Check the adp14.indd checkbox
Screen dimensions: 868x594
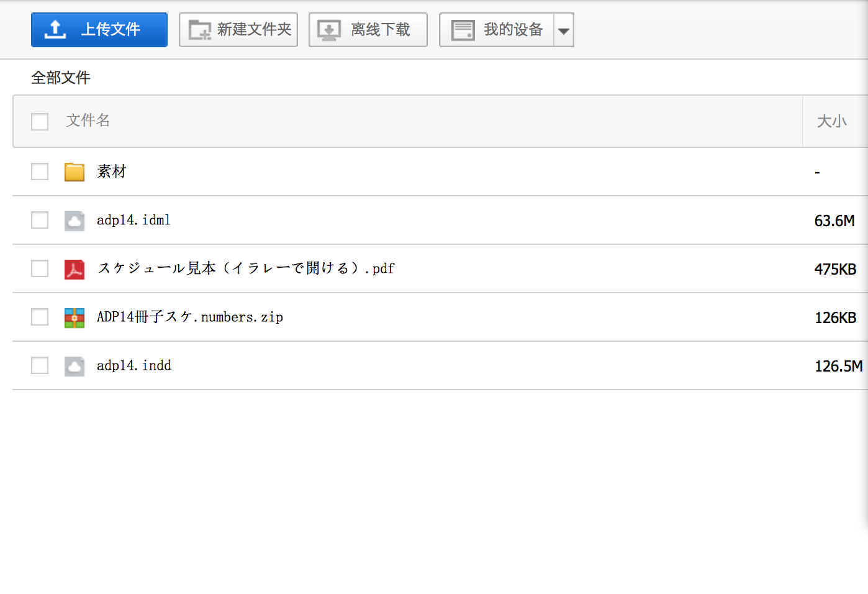coord(40,365)
